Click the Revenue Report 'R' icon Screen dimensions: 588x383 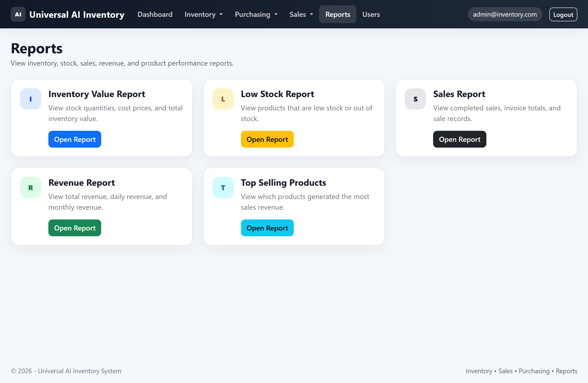tap(31, 188)
